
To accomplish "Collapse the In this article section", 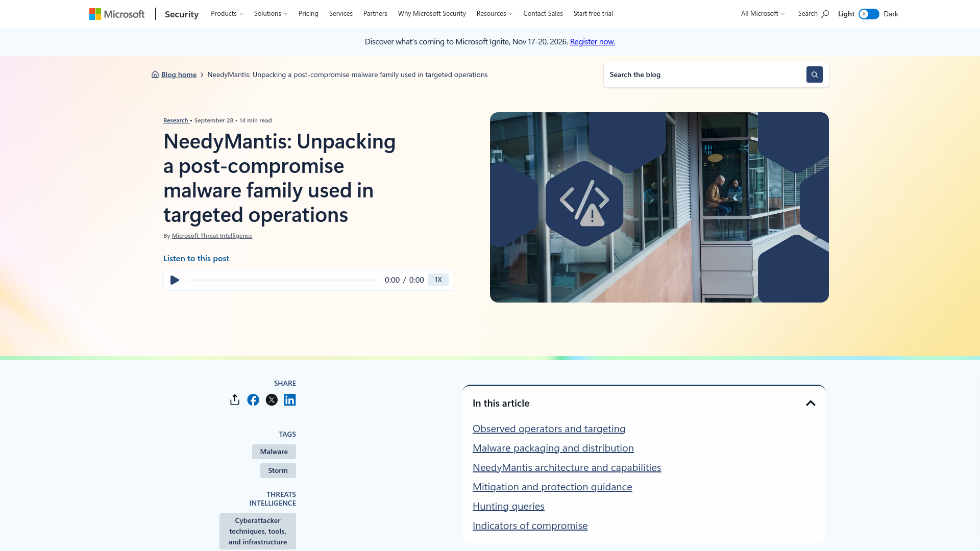I will (x=811, y=403).
